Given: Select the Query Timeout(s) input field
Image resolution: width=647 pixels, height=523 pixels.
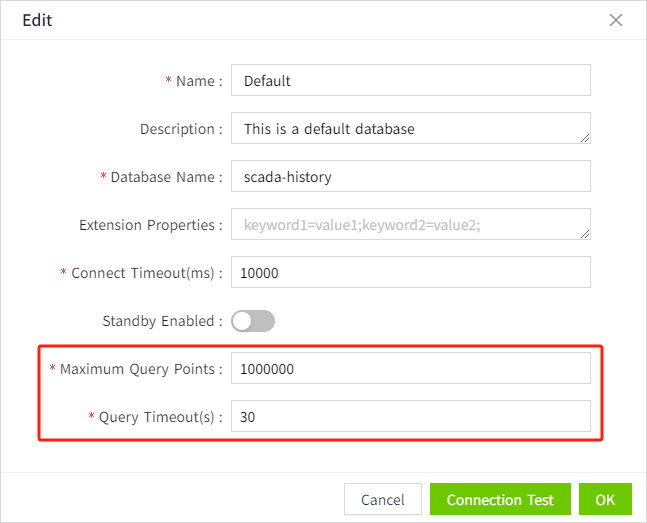Looking at the screenshot, I should tap(410, 416).
